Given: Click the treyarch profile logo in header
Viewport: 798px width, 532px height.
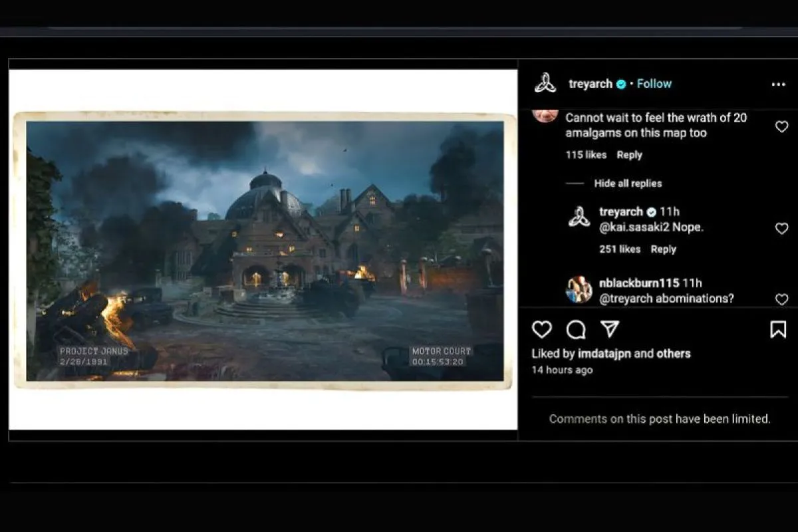Looking at the screenshot, I should coord(545,84).
